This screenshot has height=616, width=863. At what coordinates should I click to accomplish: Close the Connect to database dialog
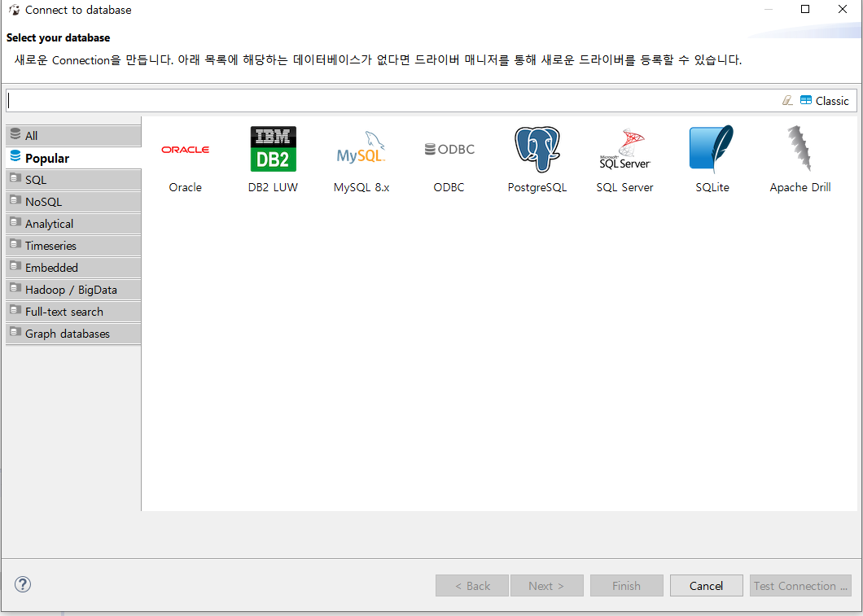842,9
